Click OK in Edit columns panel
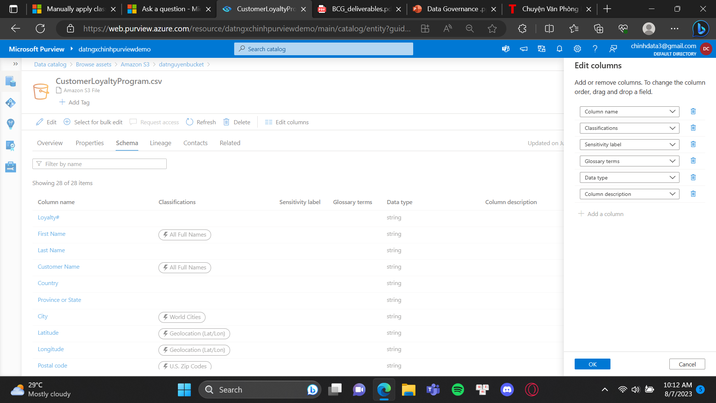This screenshot has height=403, width=716. tap(592, 364)
